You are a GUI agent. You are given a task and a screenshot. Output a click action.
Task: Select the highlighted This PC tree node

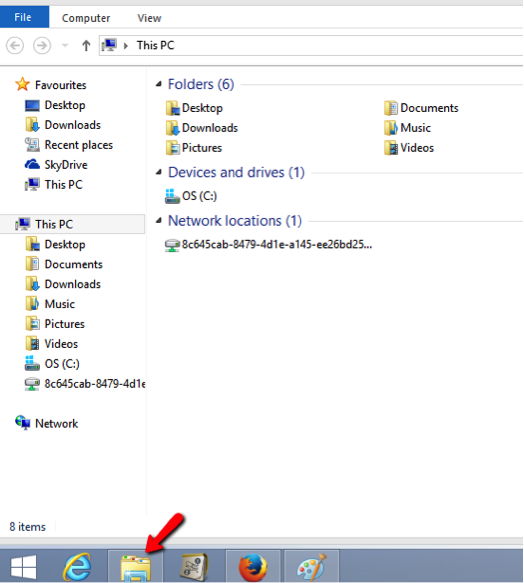[x=73, y=224]
